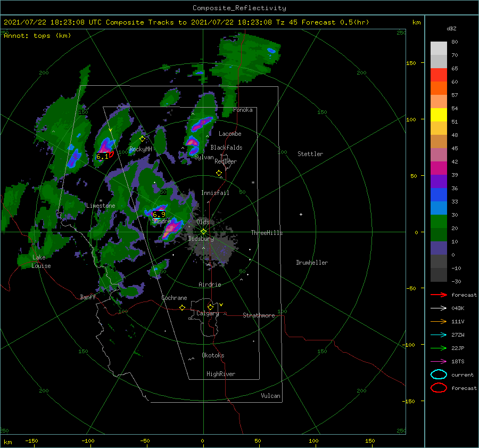Click the cyan 27ZW arrow legend icon

[x=439, y=335]
